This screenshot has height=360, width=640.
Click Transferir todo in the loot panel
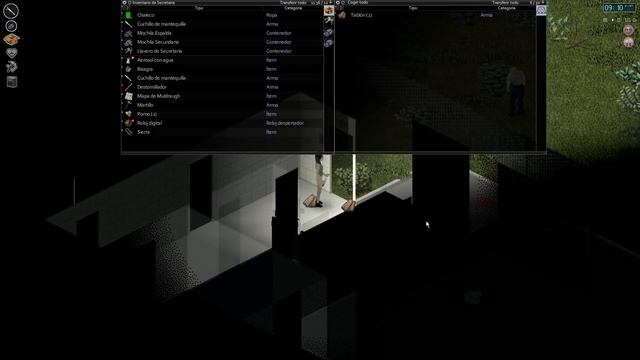pos(506,2)
